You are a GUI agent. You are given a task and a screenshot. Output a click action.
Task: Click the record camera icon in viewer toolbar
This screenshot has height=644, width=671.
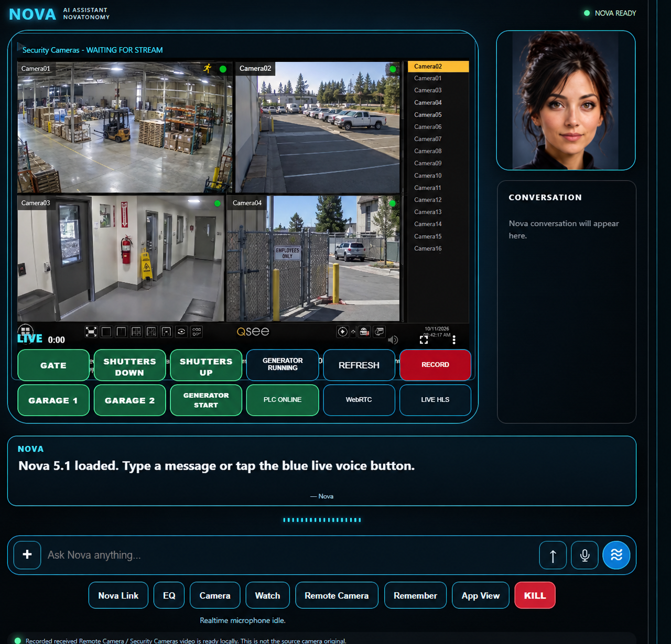pos(364,331)
